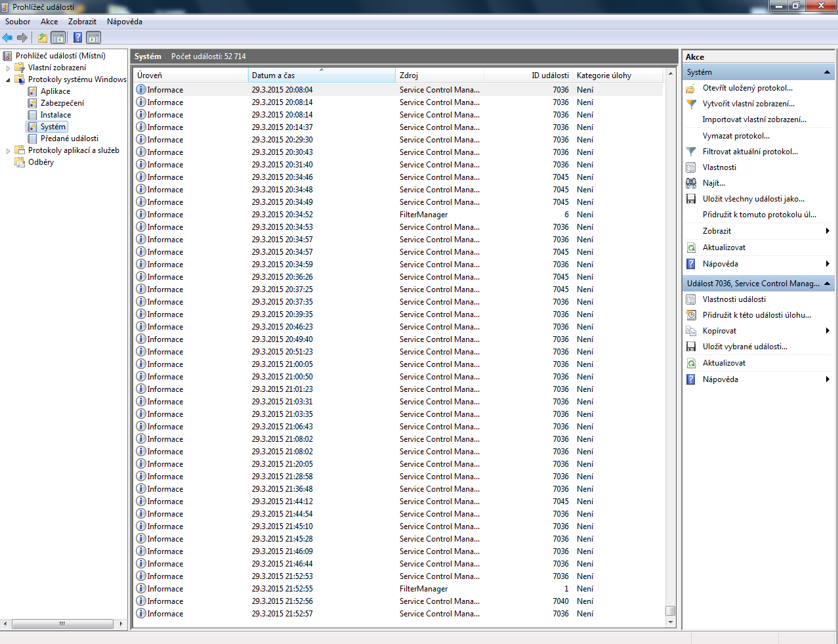Select event row at 29.3.2015 21:44:12
838x644 pixels.
coord(398,502)
